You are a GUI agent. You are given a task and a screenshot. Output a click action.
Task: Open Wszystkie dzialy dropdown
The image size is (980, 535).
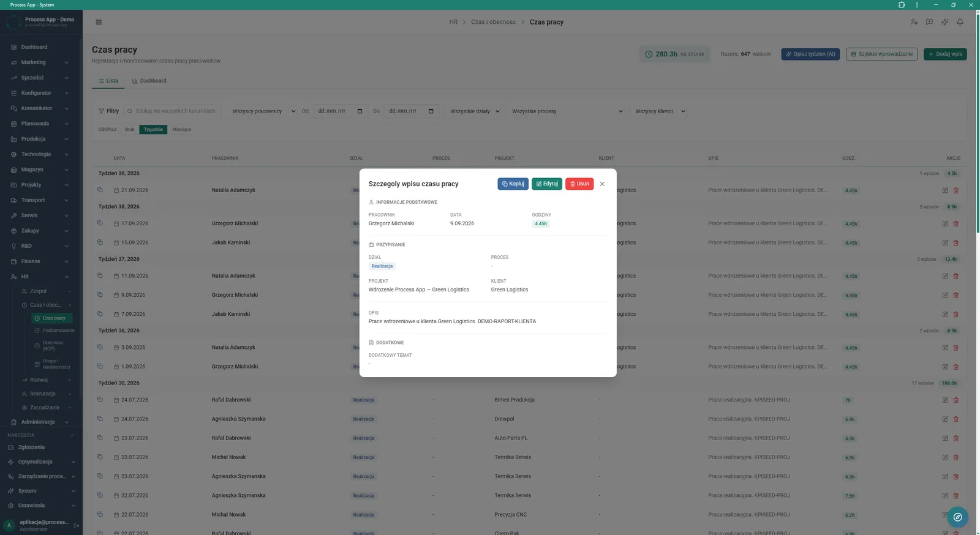click(x=475, y=111)
